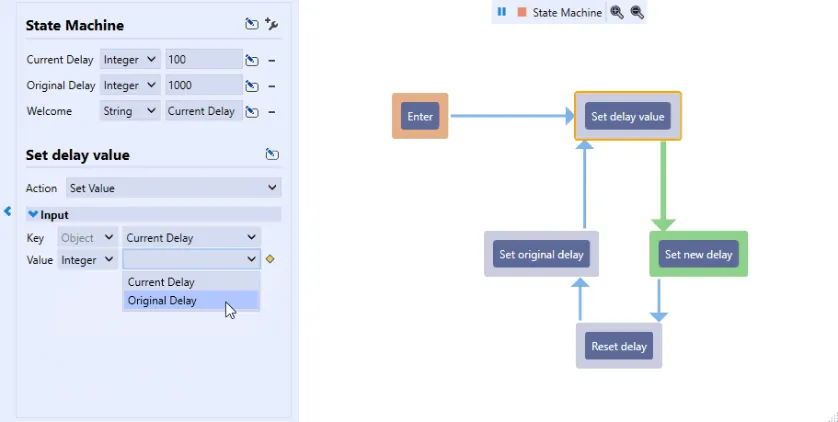Click the edit icon on Welcome row
838x422 pixels.
point(251,111)
